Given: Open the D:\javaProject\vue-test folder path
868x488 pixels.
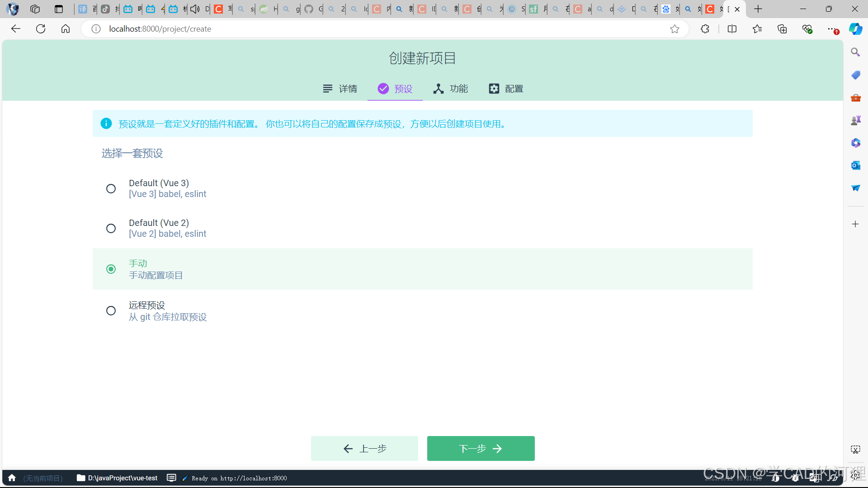Looking at the screenshot, I should pyautogui.click(x=118, y=478).
